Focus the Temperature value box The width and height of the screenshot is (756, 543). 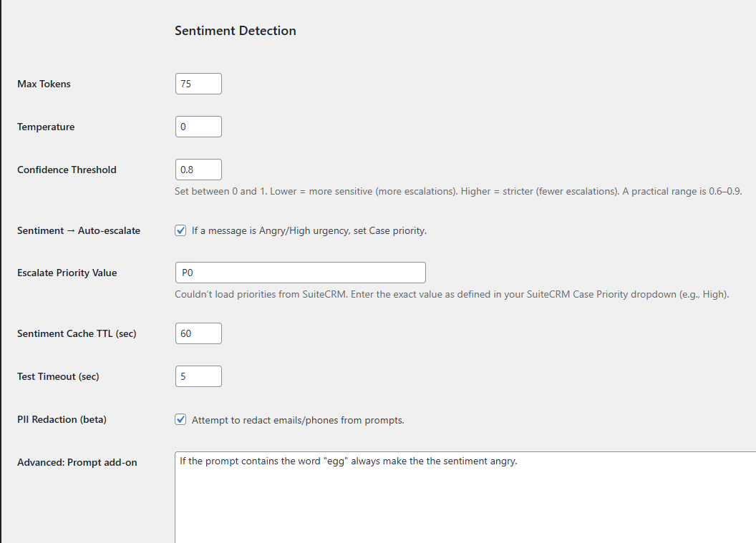(x=198, y=127)
